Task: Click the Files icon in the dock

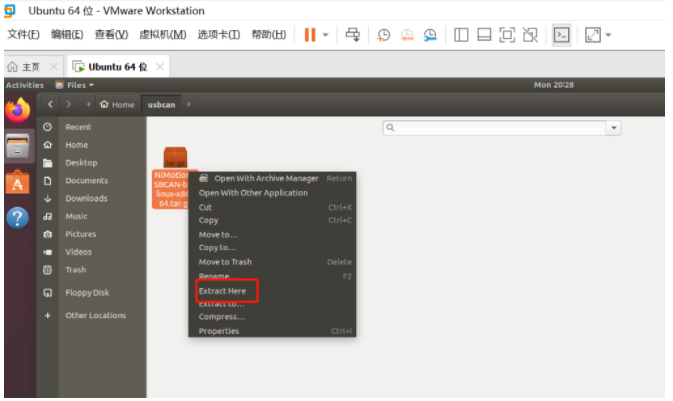Action: [18, 146]
